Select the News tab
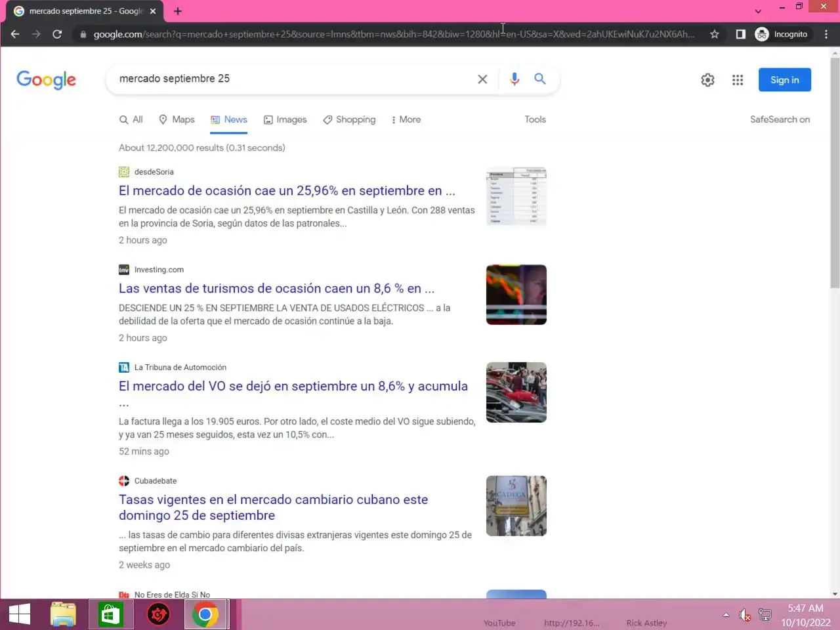The height and width of the screenshot is (630, 840). pos(229,119)
